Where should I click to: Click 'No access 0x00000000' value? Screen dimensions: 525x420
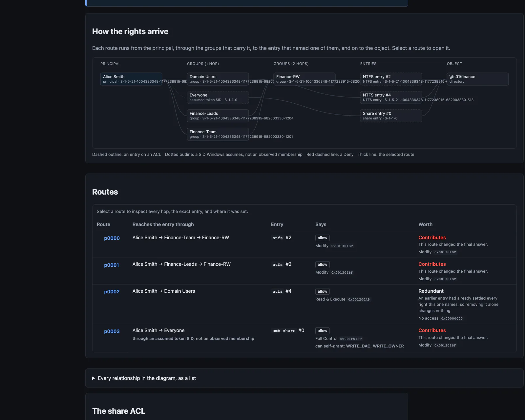coord(441,318)
